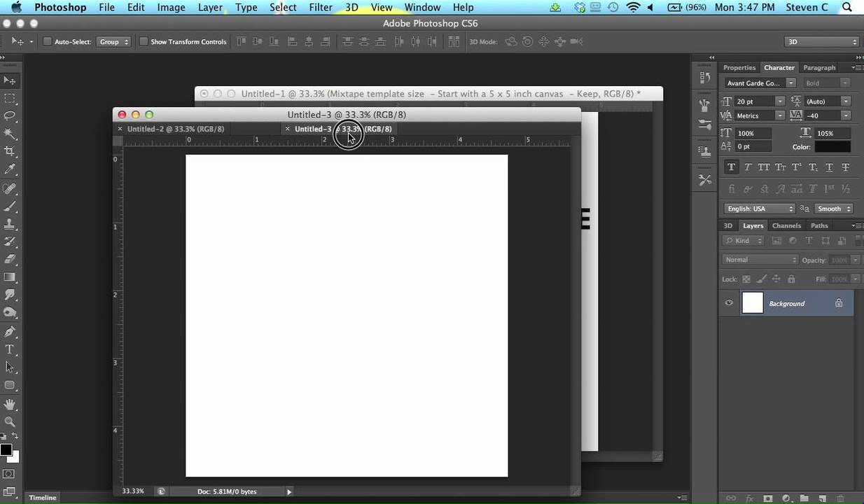Toggle Strikethrough text style

[846, 167]
